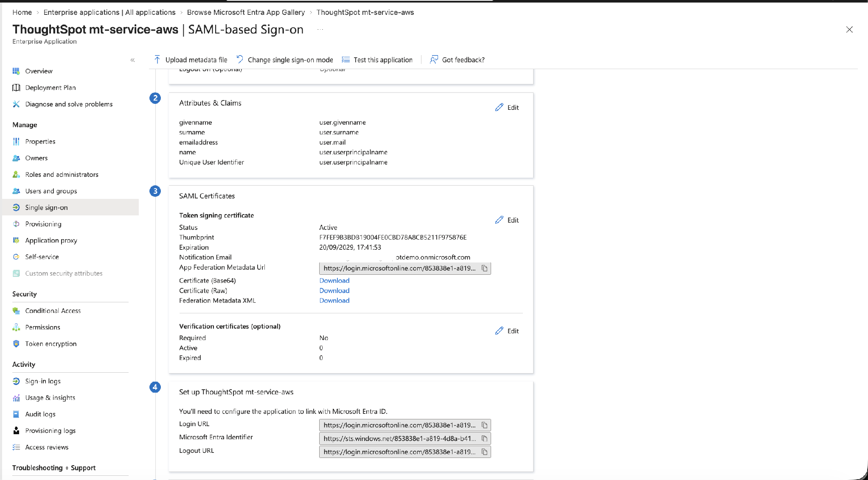
Task: Click the Provisioning logs person icon
Action: tap(16, 430)
